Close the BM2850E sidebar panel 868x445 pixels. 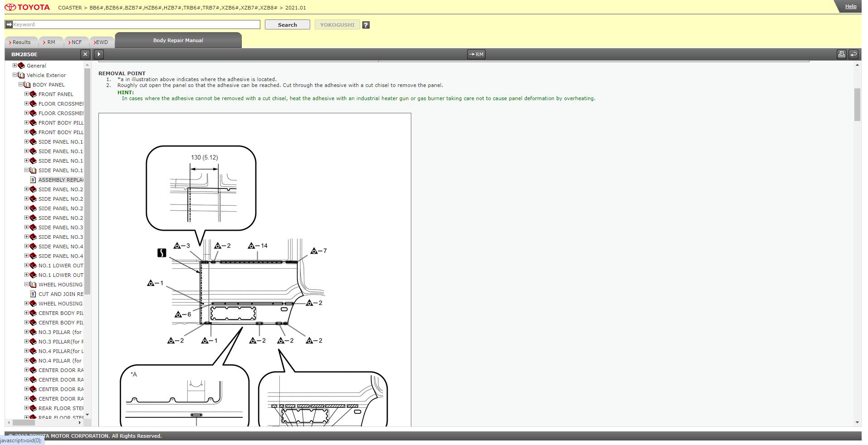pos(85,54)
